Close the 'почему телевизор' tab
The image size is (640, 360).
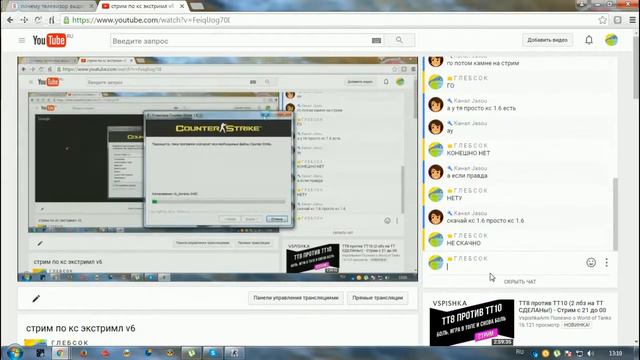coord(91,6)
